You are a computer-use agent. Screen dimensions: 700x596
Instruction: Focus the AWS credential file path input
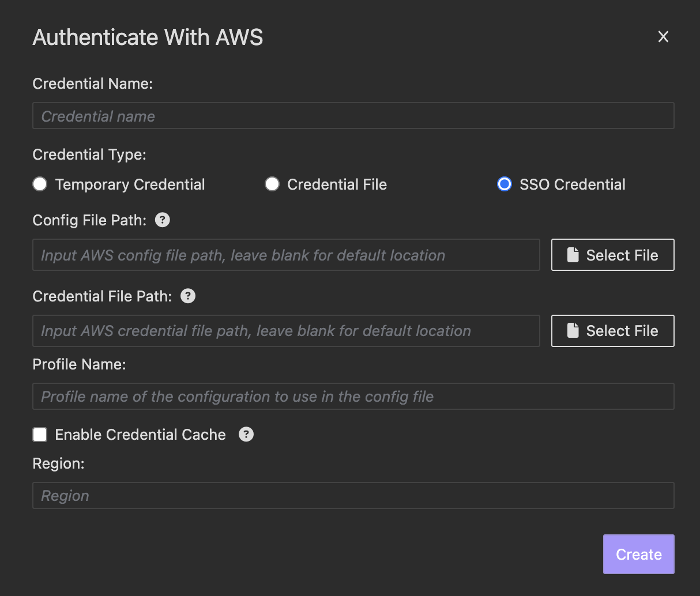(286, 330)
